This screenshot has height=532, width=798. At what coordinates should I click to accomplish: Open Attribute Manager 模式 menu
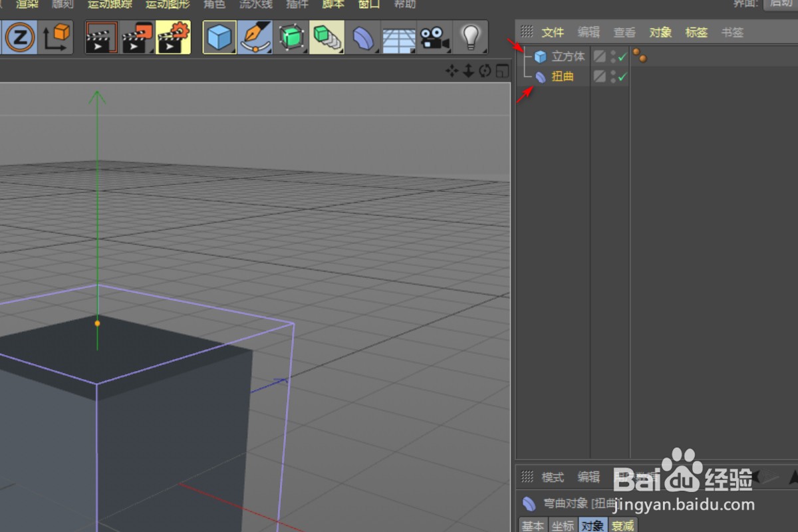[x=553, y=477]
